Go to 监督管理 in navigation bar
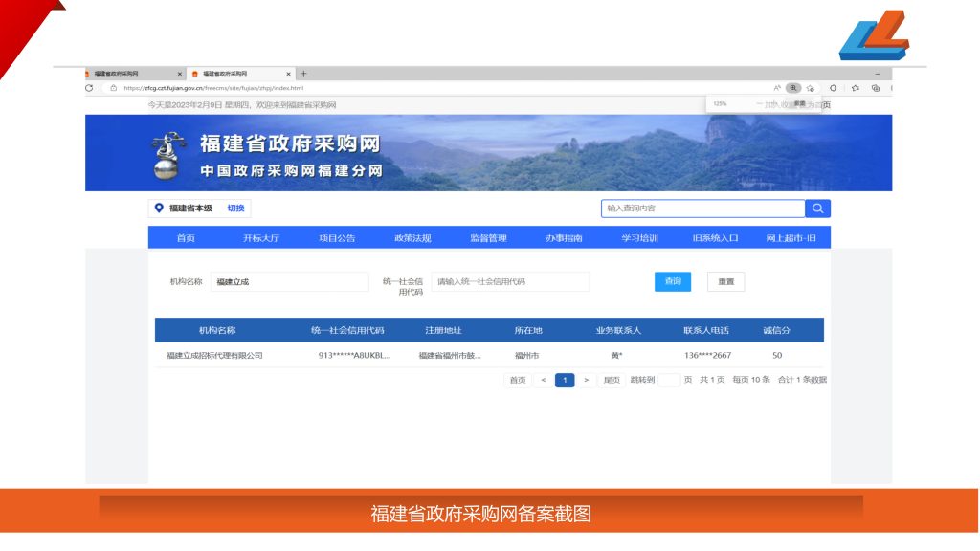 click(x=488, y=238)
